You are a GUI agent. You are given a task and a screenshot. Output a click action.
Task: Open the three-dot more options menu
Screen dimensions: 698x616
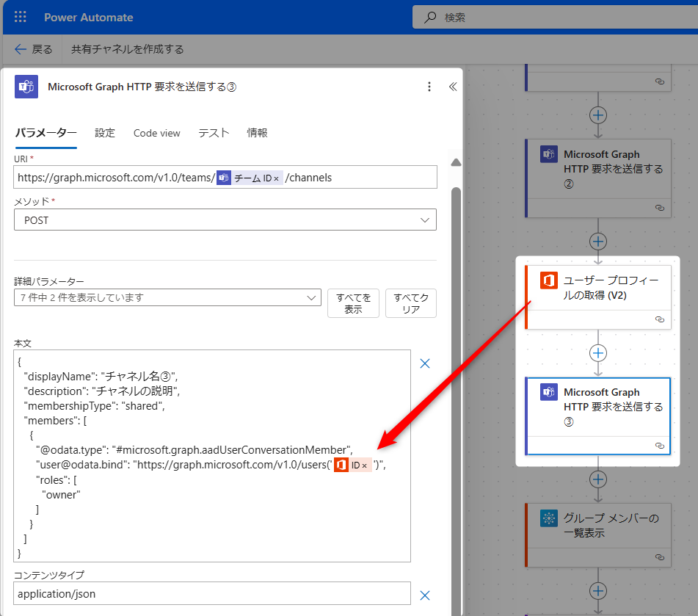429,87
